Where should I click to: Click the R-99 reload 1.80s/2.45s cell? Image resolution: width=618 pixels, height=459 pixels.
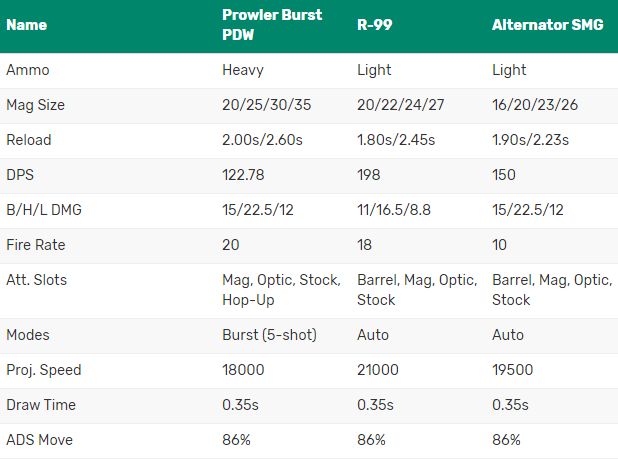pyautogui.click(x=396, y=140)
